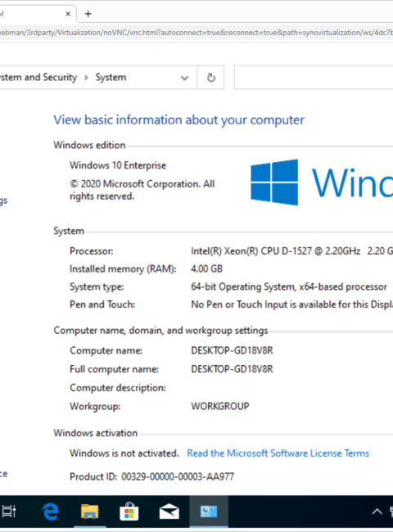Click the Control Panel search box
Image resolution: width=393 pixels, height=532 pixels.
click(x=314, y=78)
